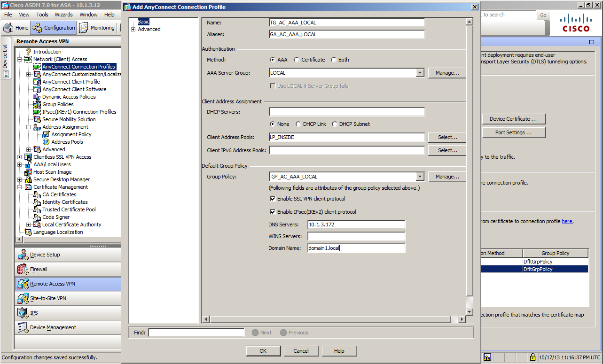Toggle Enable SSL VPN client protocol
603x364 pixels.
(x=273, y=199)
